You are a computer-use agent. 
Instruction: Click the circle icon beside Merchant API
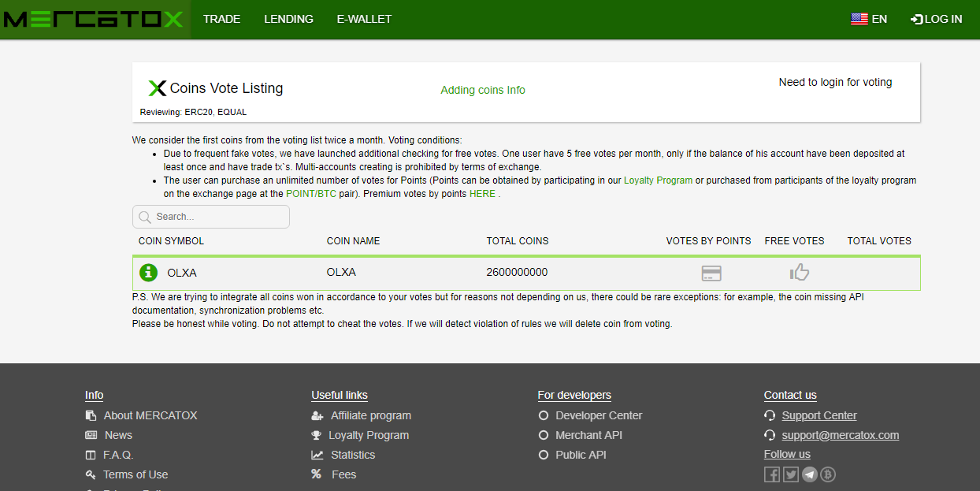click(543, 435)
